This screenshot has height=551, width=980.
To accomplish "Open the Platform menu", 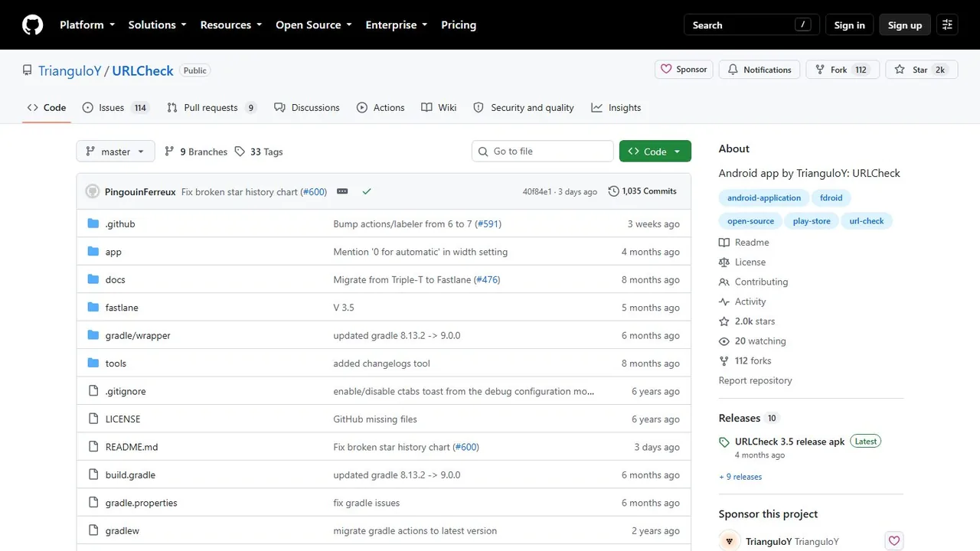I will click(x=87, y=25).
